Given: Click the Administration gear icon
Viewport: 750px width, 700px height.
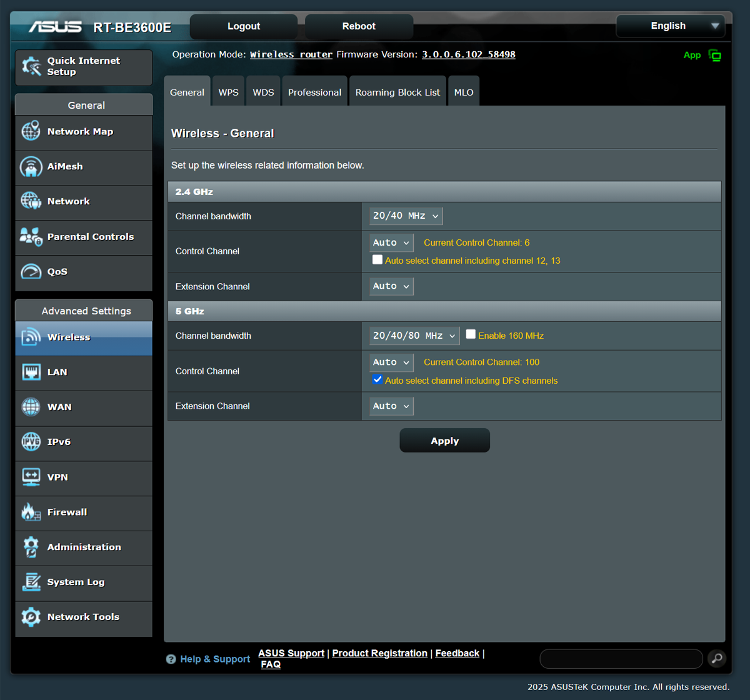Looking at the screenshot, I should (31, 547).
